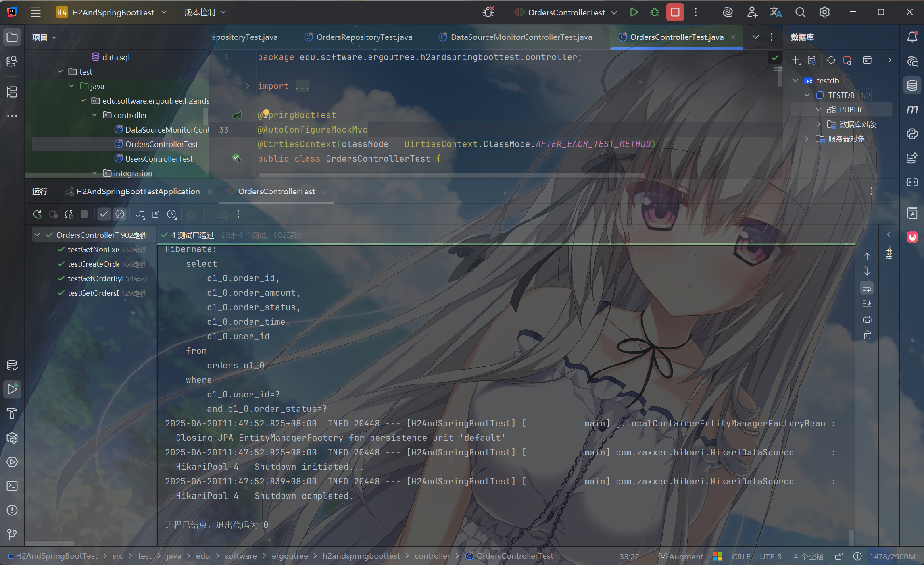Collapse the controller package node
This screenshot has width=924, height=565.
[94, 115]
